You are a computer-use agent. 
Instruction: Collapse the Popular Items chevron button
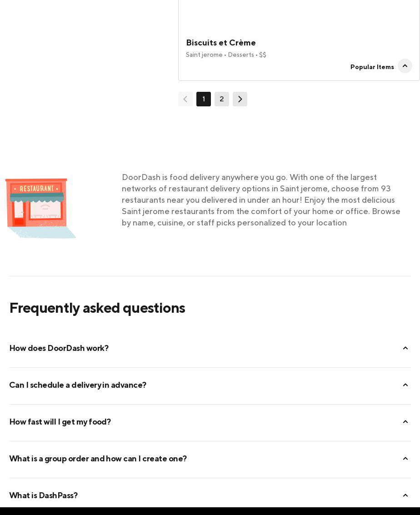[x=405, y=66]
